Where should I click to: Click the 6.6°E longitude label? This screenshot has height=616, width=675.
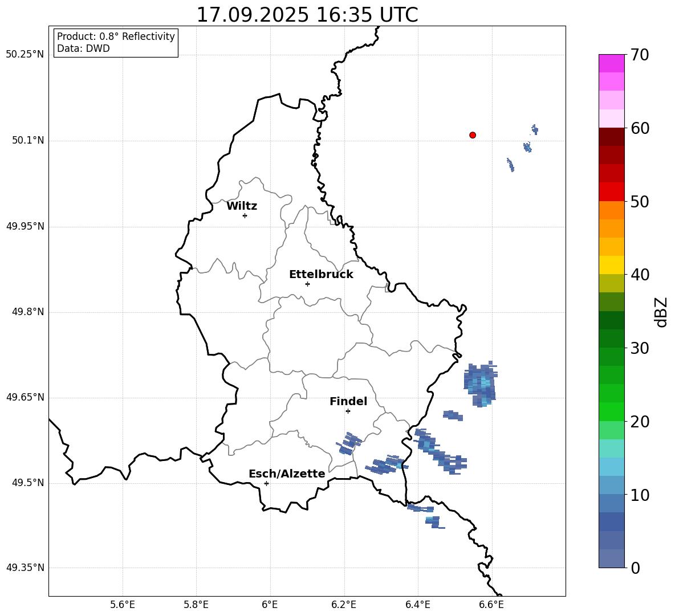[491, 605]
